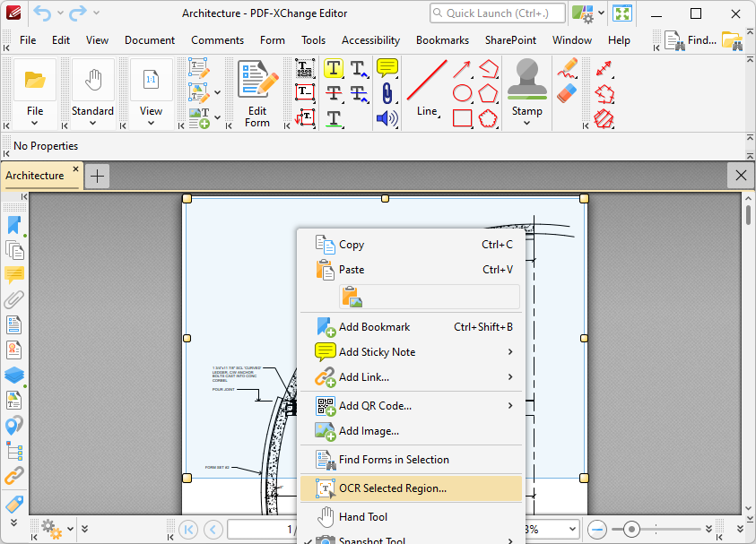Select the Eraser tool

pyautogui.click(x=567, y=93)
